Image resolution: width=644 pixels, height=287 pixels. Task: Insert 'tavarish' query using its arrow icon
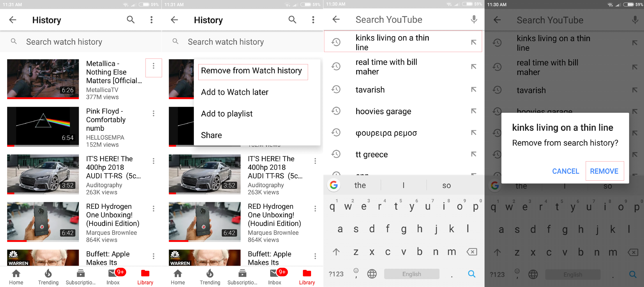[473, 89]
